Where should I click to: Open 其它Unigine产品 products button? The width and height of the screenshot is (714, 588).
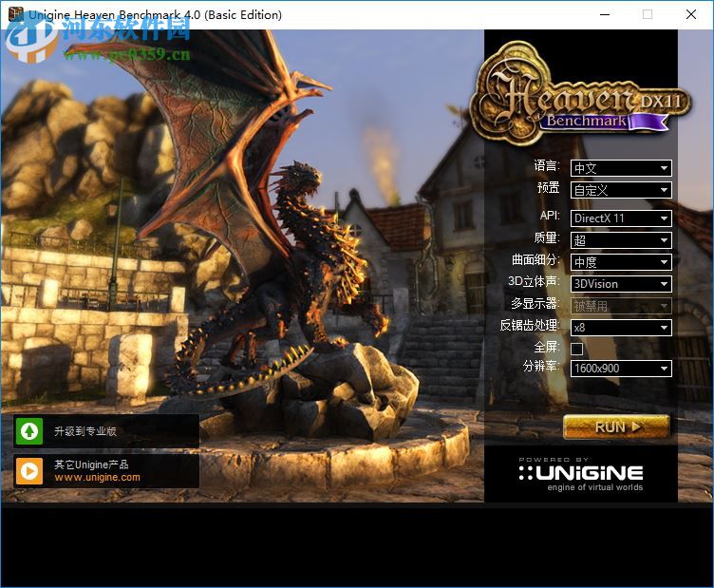click(x=106, y=471)
